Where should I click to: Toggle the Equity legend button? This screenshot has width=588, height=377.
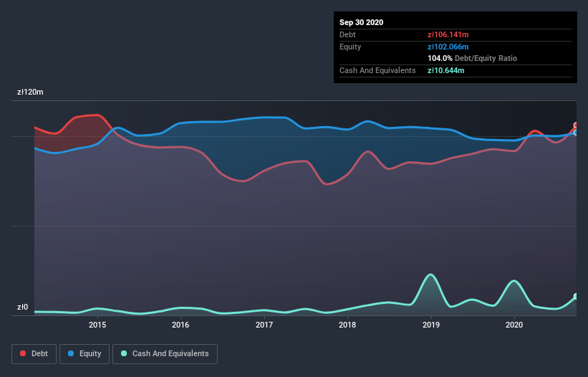(85, 354)
